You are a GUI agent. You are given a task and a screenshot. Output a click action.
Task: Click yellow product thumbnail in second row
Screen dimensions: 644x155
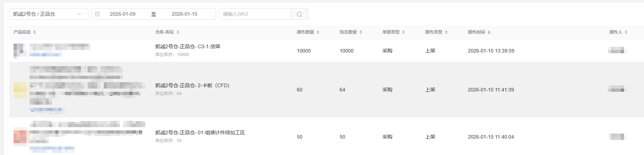click(x=20, y=90)
